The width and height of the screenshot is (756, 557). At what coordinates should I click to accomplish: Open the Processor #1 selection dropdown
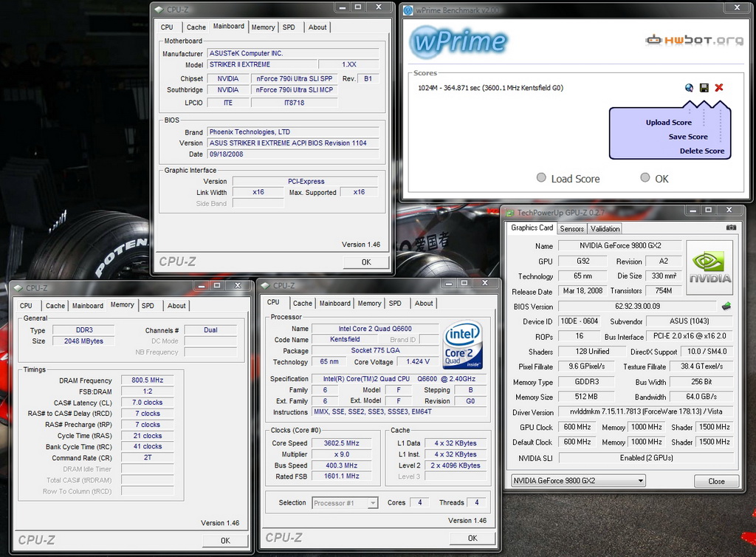[345, 503]
